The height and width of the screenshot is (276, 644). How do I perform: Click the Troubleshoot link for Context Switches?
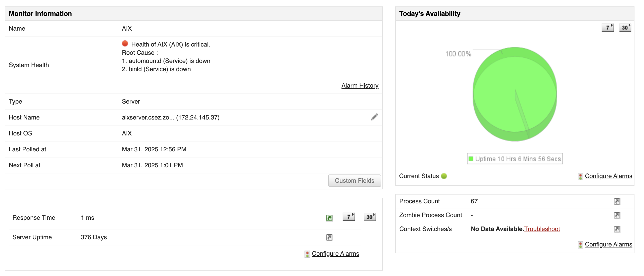(542, 229)
